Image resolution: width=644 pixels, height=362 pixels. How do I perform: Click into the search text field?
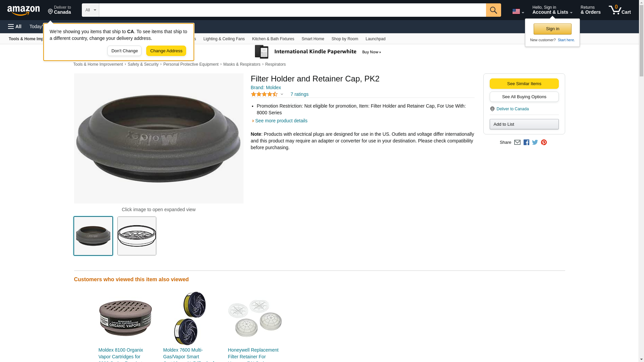pyautogui.click(x=292, y=10)
